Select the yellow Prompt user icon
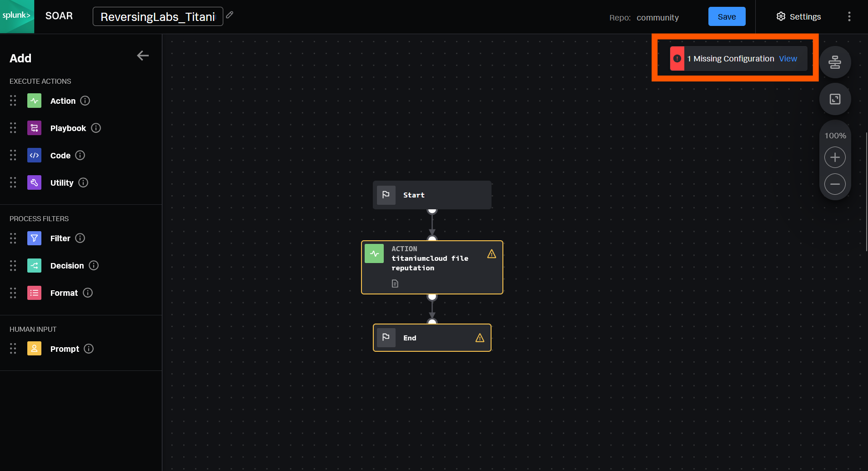 point(34,349)
